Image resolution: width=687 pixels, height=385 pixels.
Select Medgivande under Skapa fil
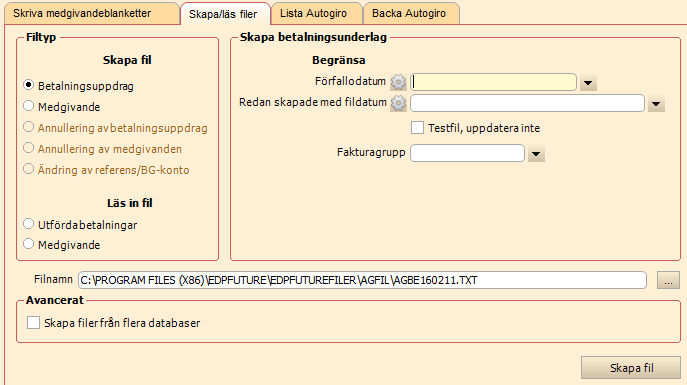(x=28, y=106)
